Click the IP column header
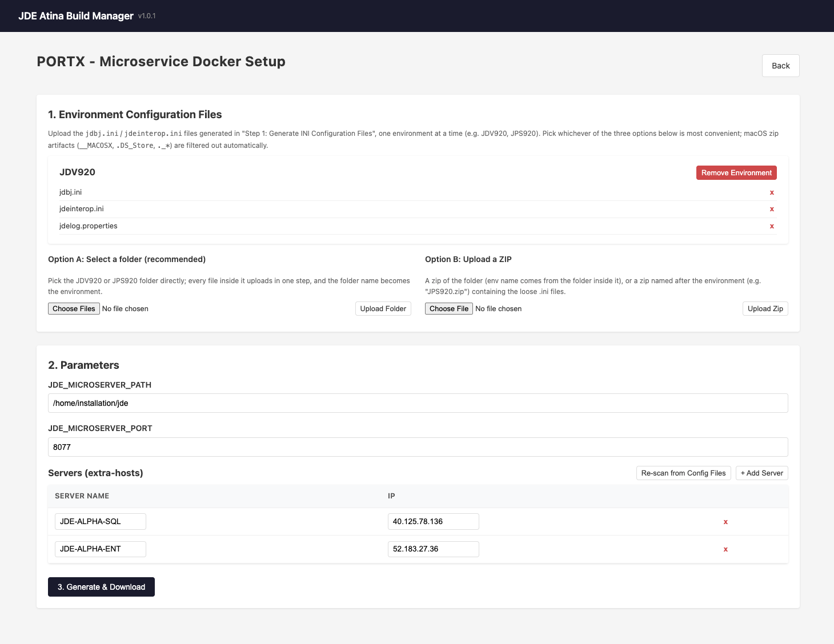The width and height of the screenshot is (834, 644). point(391,496)
